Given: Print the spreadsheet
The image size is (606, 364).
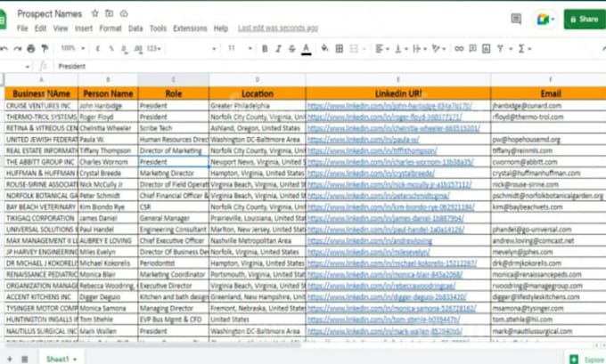Looking at the screenshot, I should tap(31, 49).
